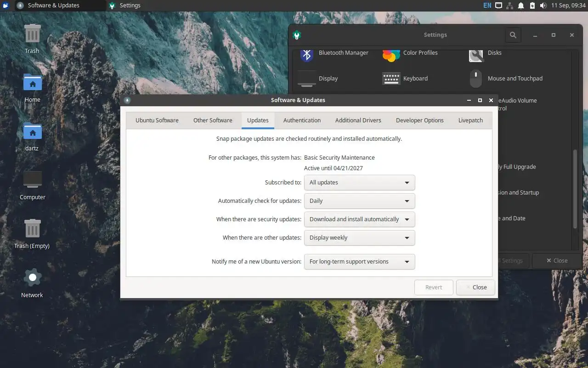Switch to the Livepatch tab
Viewport: 588px width, 368px height.
[470, 121]
